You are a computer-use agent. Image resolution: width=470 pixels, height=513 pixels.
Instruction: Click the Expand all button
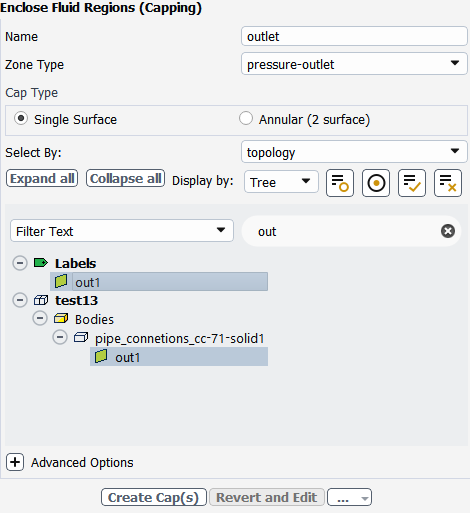(42, 178)
